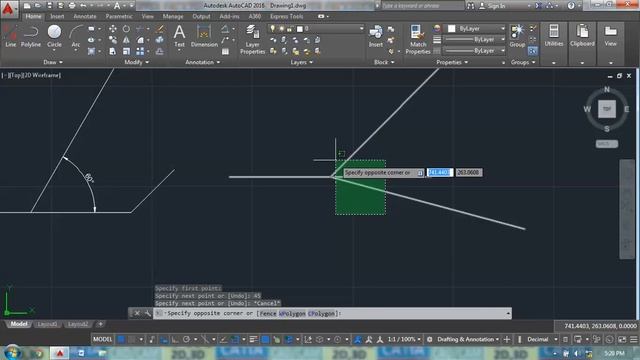The image size is (640, 360).
Task: Toggle Group Selection button in Groups
Action: coord(532,51)
